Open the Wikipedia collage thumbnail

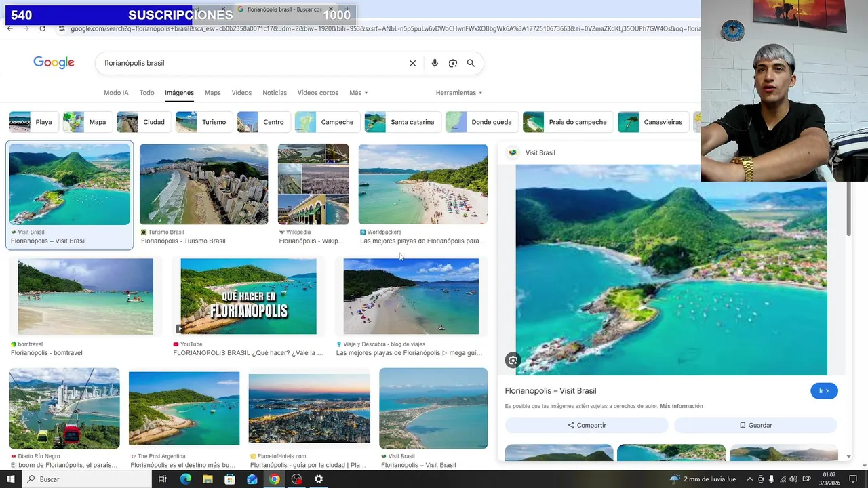(x=313, y=184)
